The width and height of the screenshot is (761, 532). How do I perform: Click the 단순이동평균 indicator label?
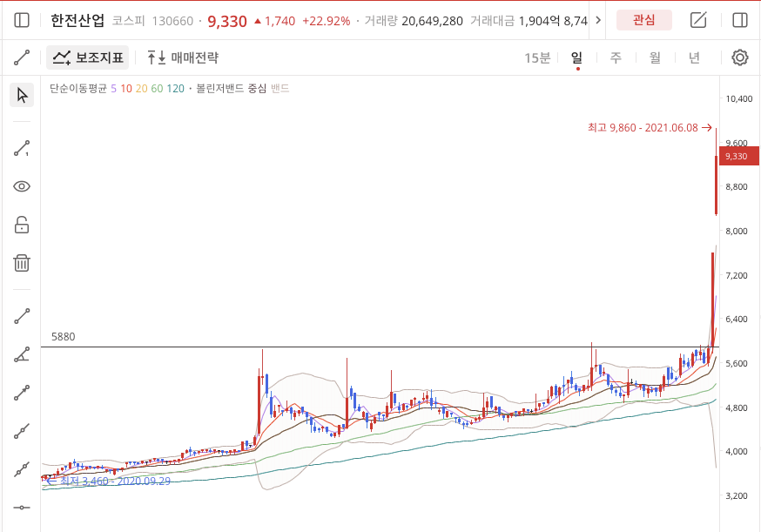click(x=78, y=88)
